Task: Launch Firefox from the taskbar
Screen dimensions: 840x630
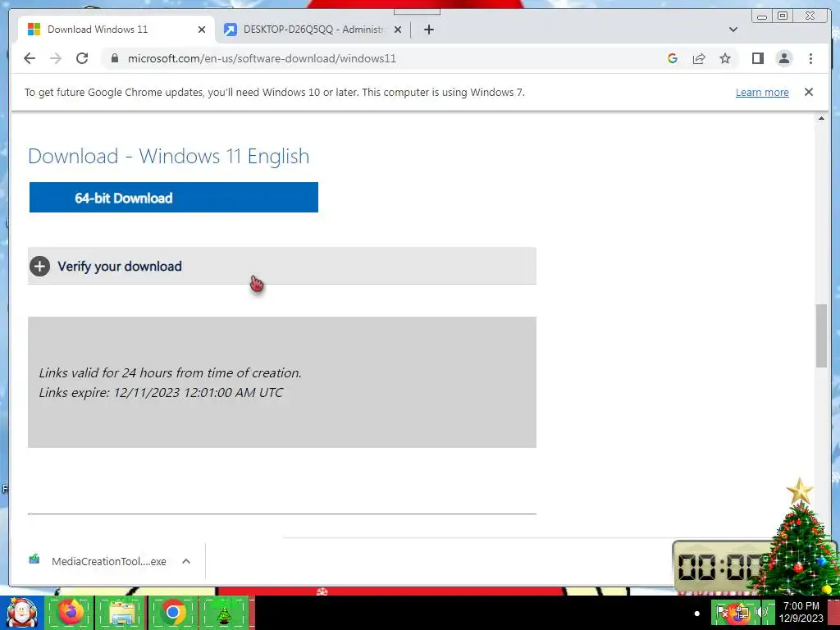Action: tap(71, 612)
